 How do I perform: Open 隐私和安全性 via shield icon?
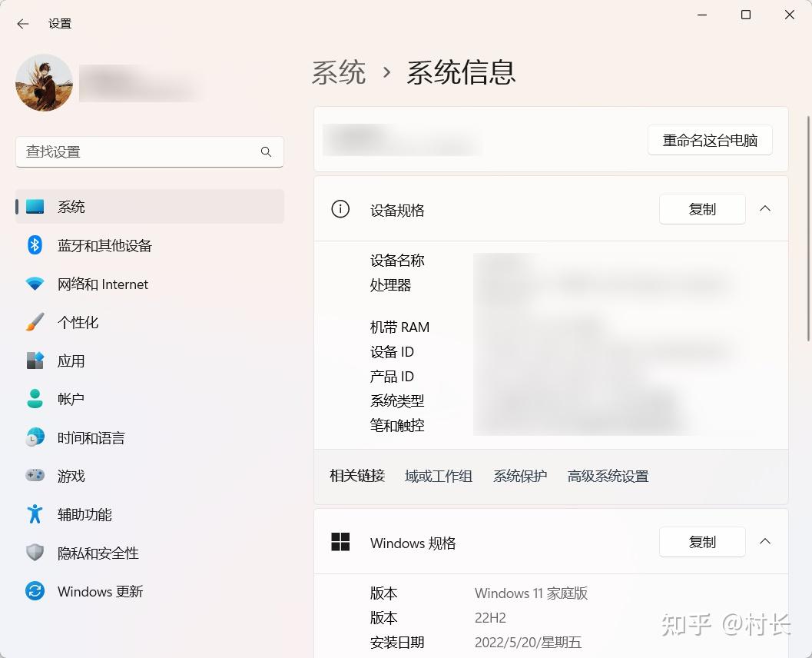[x=35, y=553]
